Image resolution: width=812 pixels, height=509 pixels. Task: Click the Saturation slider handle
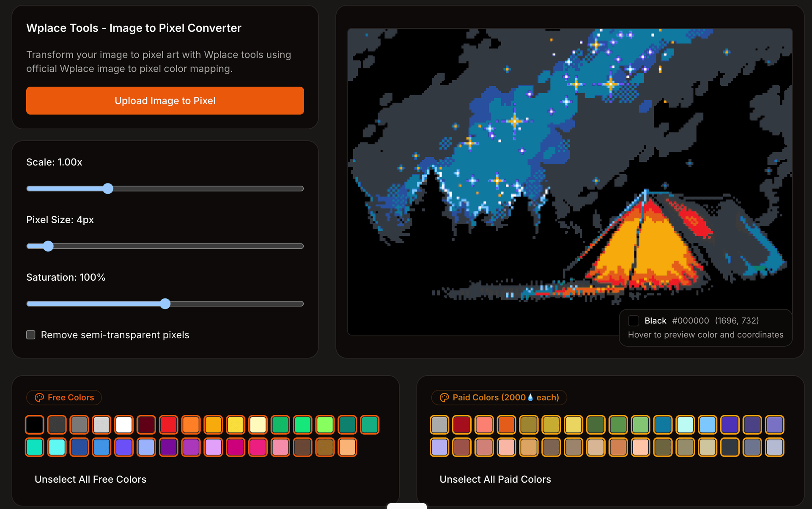click(165, 304)
